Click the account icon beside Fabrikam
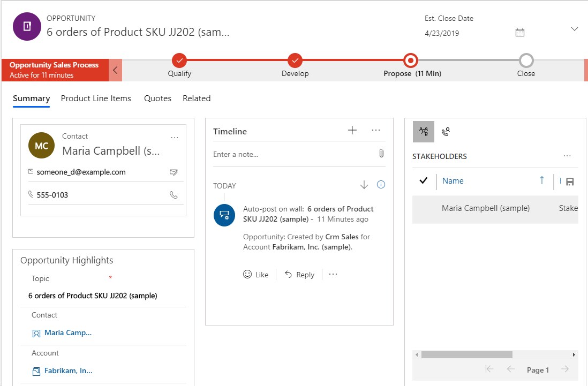The width and height of the screenshot is (588, 386). (x=36, y=372)
